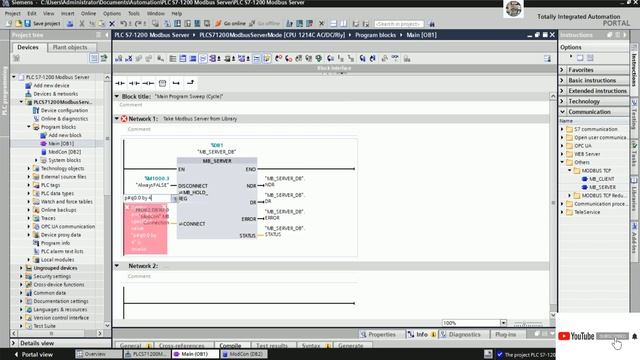Image resolution: width=640 pixels, height=360 pixels.
Task: Switch to Portal view
Action: [x=33, y=354]
